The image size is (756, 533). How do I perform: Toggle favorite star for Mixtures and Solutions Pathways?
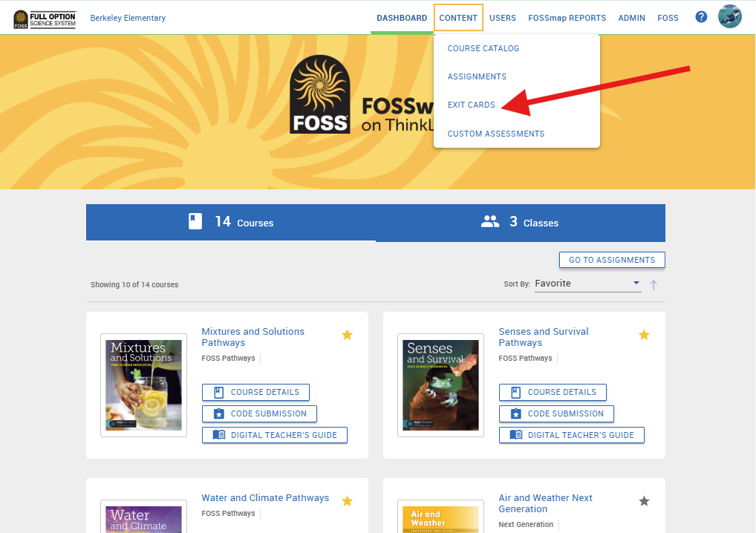pos(347,335)
